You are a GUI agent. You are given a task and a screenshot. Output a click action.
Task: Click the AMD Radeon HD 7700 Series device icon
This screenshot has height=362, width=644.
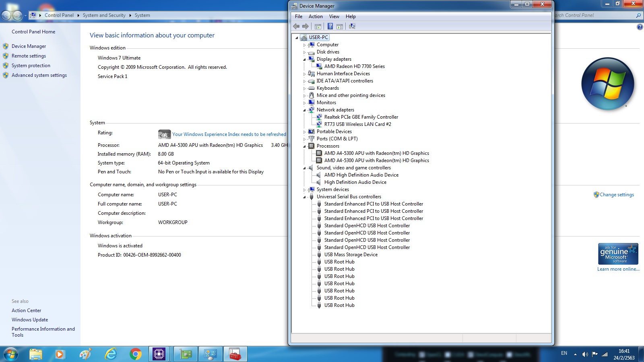(x=319, y=66)
